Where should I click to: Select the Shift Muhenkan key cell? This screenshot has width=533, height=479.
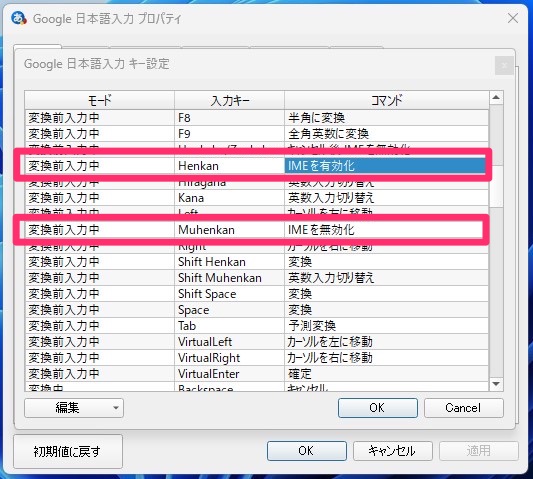coord(229,278)
